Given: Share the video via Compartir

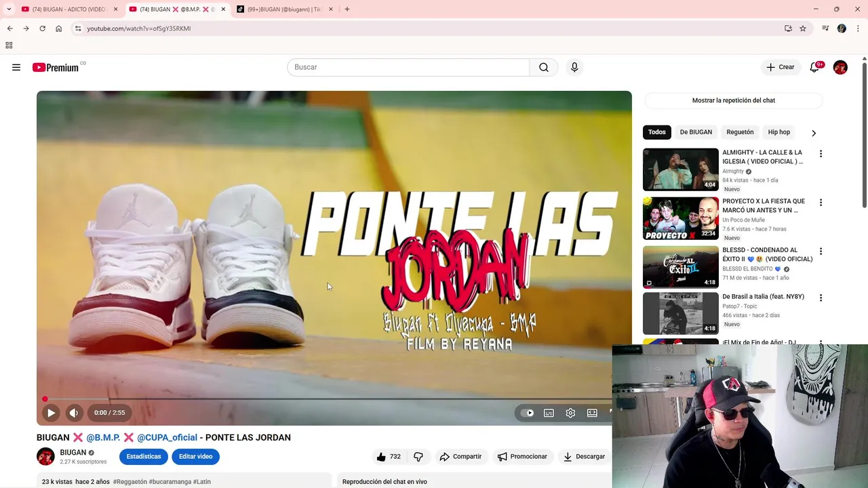Looking at the screenshot, I should pos(460,457).
